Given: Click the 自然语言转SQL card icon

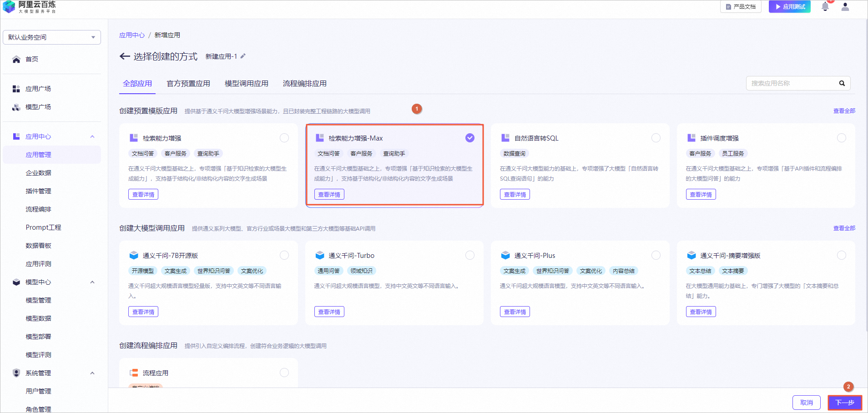Looking at the screenshot, I should pos(505,138).
